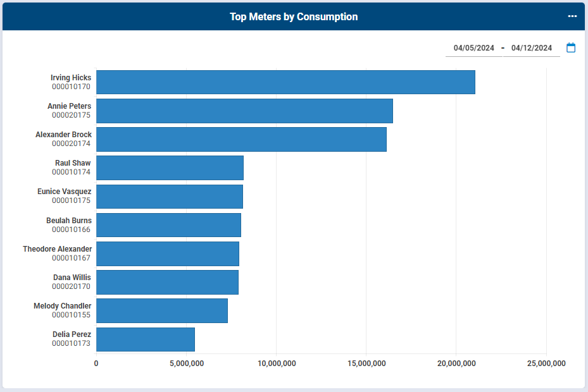Select the Annie Peters bar

[x=244, y=111]
